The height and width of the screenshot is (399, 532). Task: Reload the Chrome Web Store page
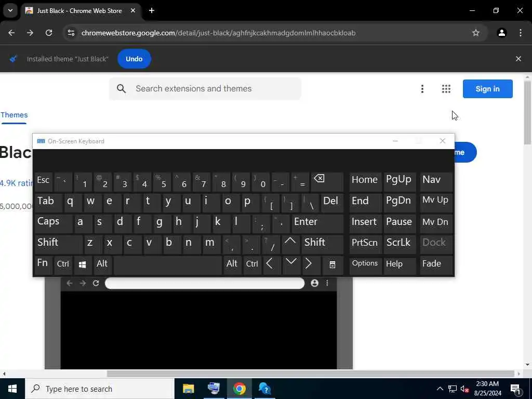click(49, 33)
